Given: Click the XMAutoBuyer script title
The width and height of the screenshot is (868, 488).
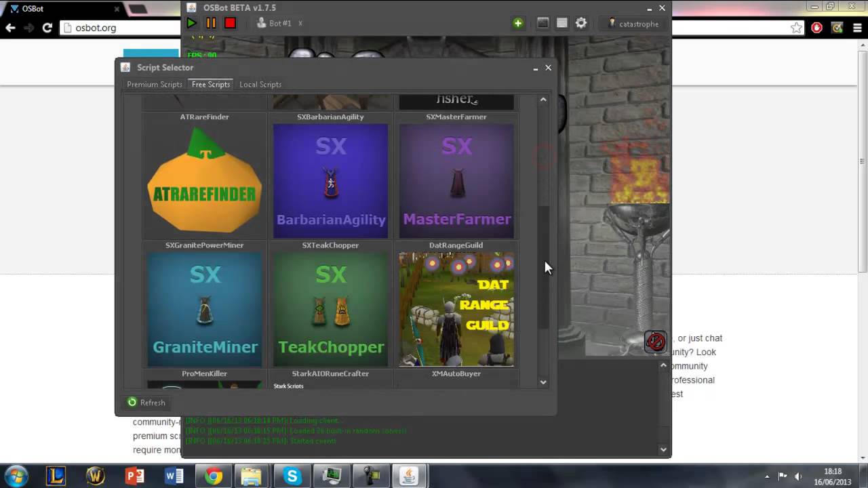Looking at the screenshot, I should (x=456, y=373).
